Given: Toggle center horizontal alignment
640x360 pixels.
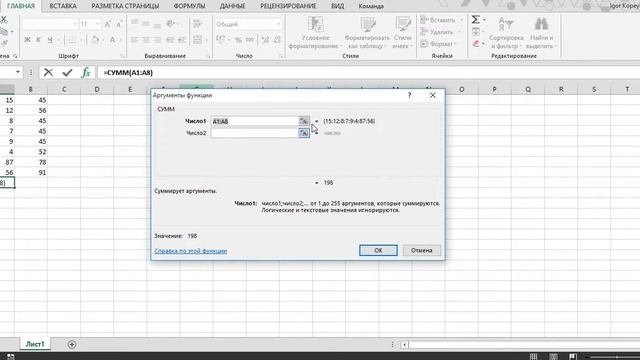Looking at the screenshot, I should click(146, 40).
